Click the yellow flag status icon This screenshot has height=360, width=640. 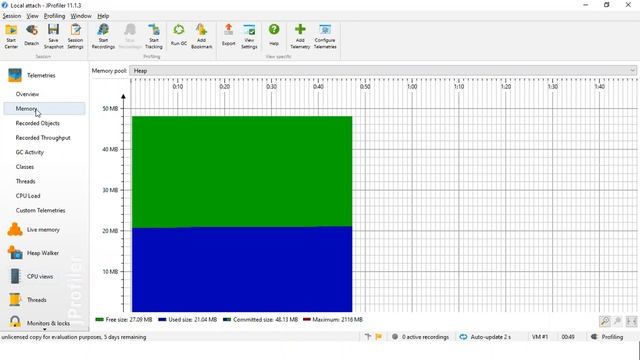pyautogui.click(x=379, y=337)
